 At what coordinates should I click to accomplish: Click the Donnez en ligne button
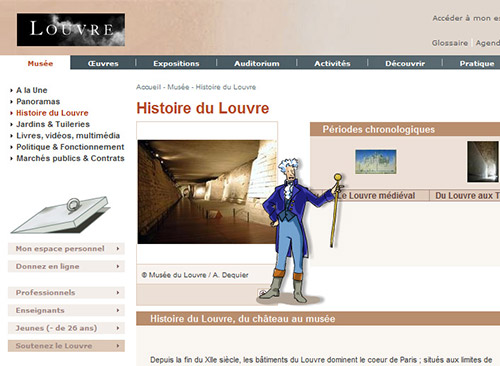point(66,266)
